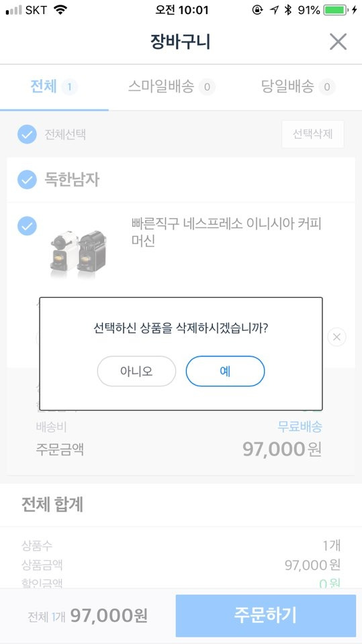Viewport: 362px width, 644px height.
Task: Toggle the 전체선택 checkbox
Action: [x=27, y=134]
